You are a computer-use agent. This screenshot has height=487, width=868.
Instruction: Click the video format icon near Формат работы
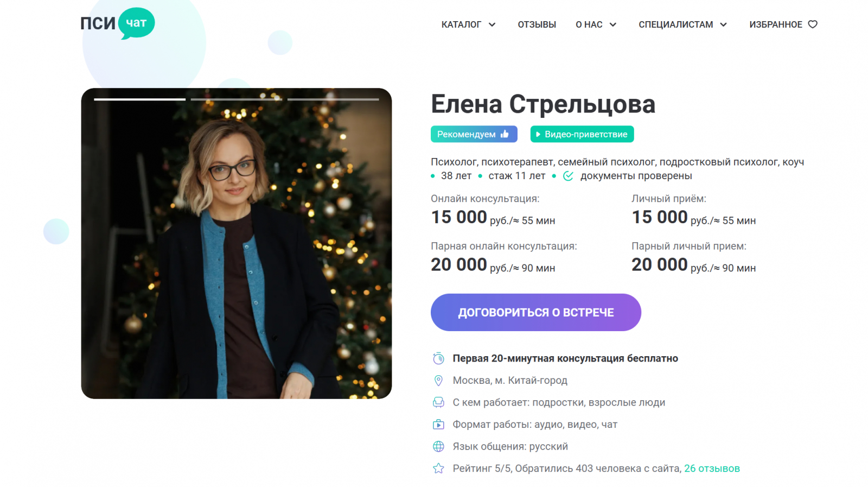[438, 425]
